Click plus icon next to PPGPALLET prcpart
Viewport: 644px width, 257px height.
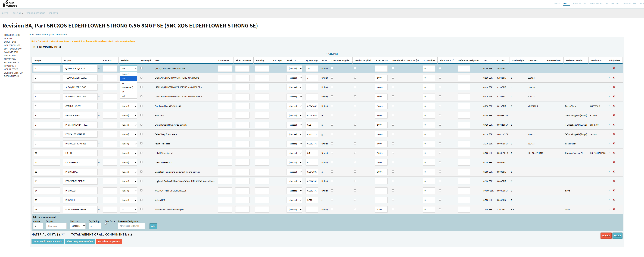[x=99, y=191]
